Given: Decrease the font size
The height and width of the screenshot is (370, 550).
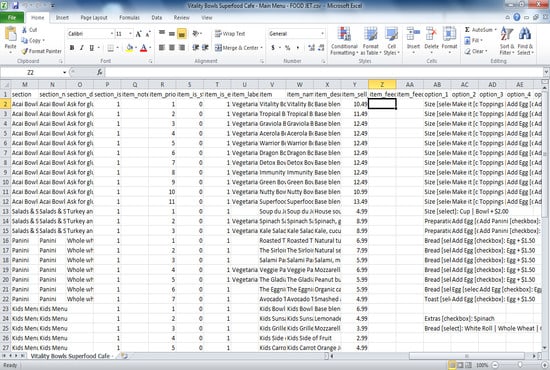Looking at the screenshot, I should [148, 34].
